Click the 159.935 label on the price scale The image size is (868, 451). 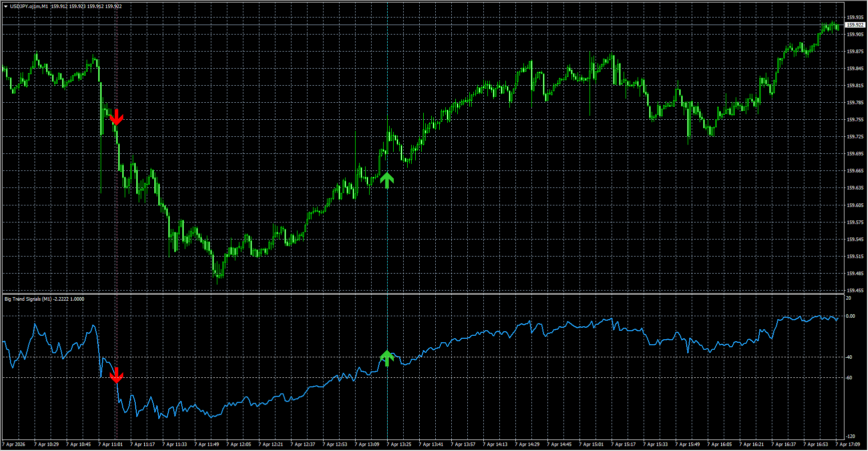(x=854, y=18)
